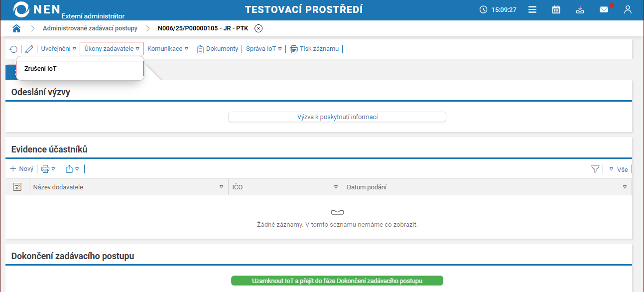Click the refresh icon in toolbar

click(x=13, y=49)
